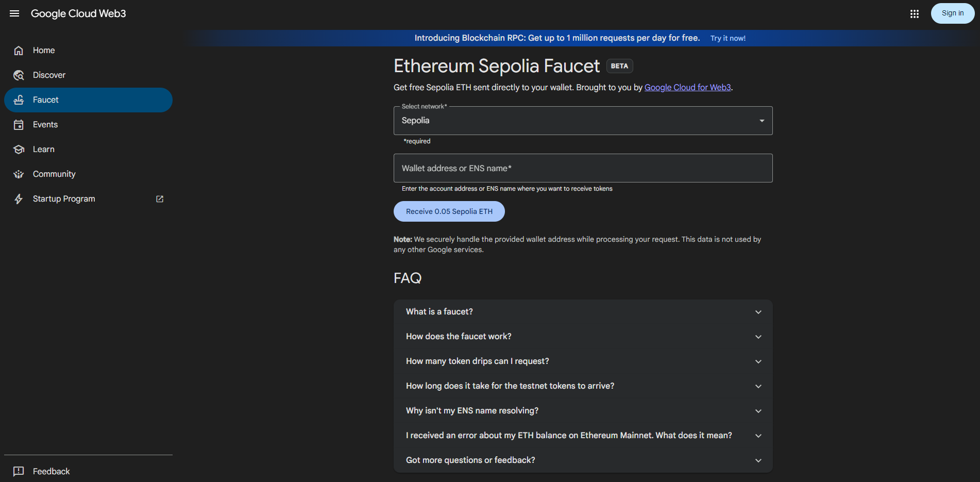980x482 pixels.
Task: Click the 'Try it now!' banner link
Action: click(x=728, y=38)
